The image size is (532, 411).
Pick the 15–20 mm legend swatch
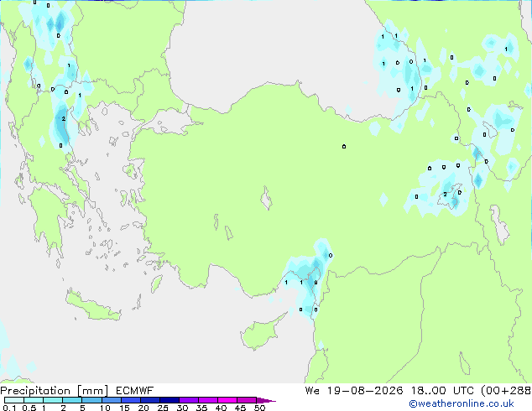coord(130,400)
